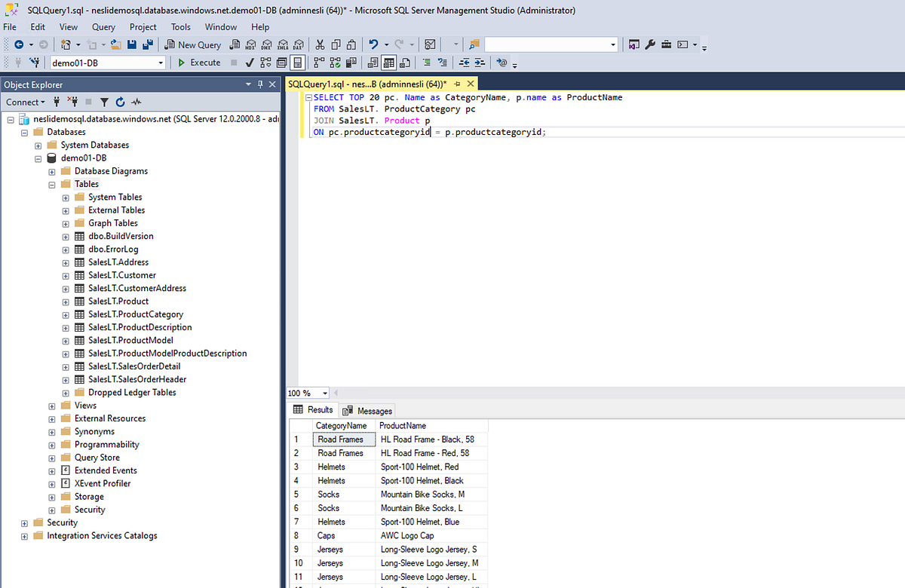Image resolution: width=905 pixels, height=588 pixels.
Task: Open the demo01-DB database dropdown
Action: 161,63
